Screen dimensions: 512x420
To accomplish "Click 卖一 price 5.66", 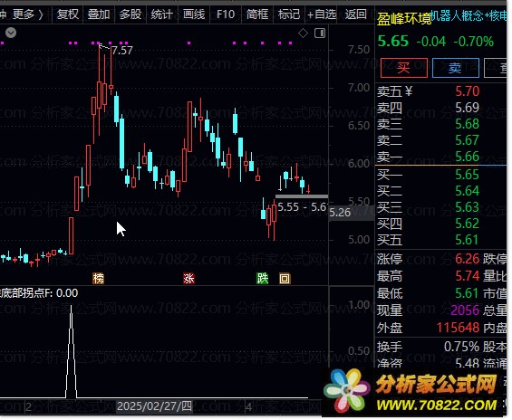I will click(x=467, y=157).
